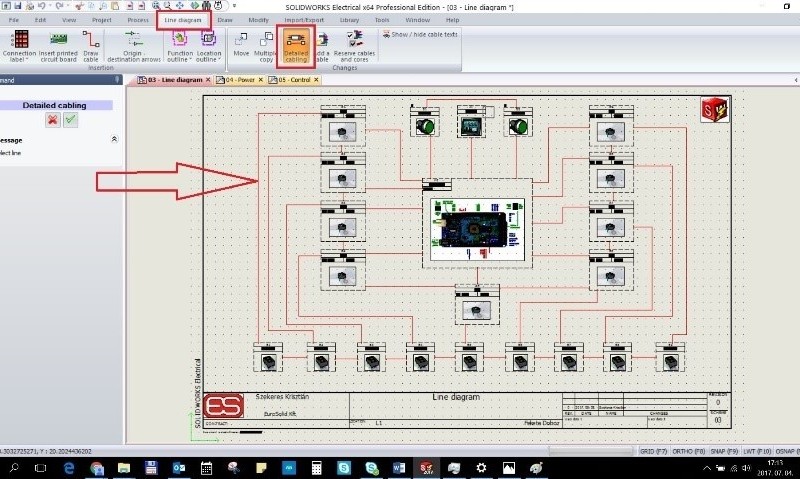Activate the Detailed cabling tool
The height and width of the screenshot is (479, 800).
[x=296, y=46]
